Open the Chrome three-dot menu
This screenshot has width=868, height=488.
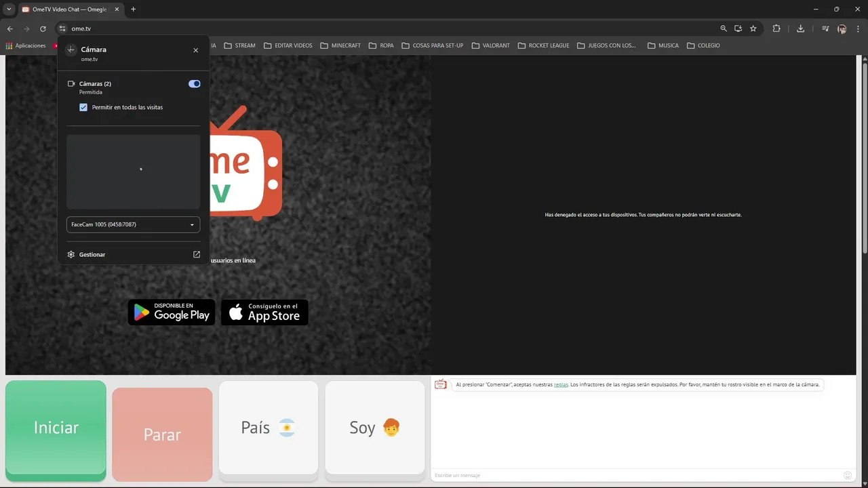coord(859,28)
